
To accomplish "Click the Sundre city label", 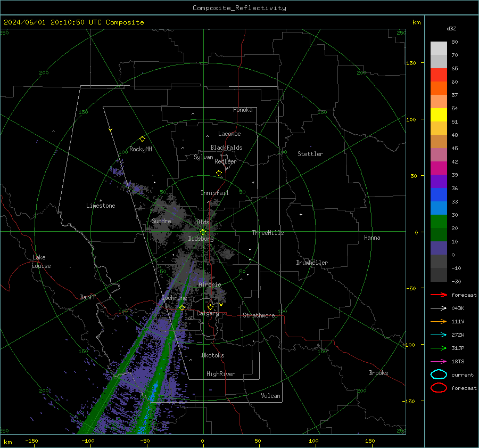I will tap(161, 221).
